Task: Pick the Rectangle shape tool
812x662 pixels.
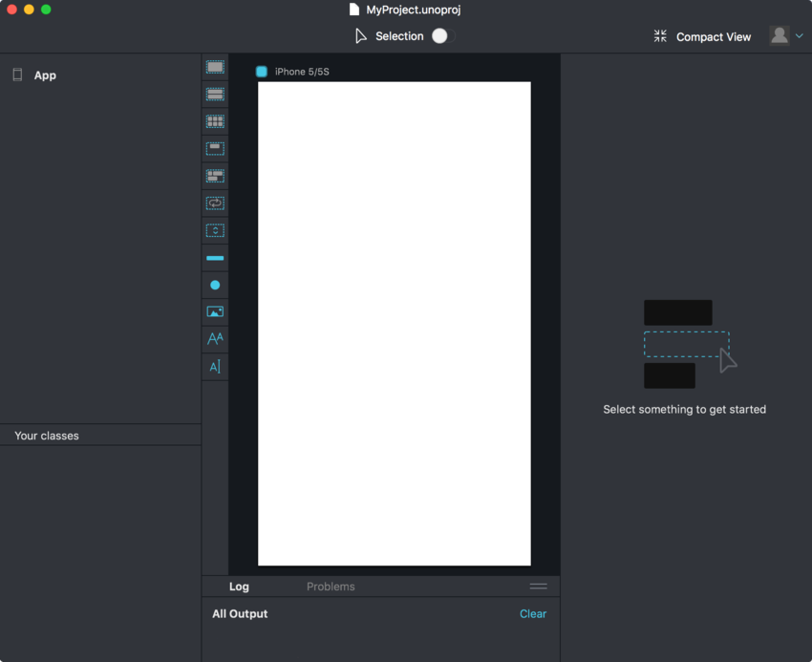Action: coord(215,258)
